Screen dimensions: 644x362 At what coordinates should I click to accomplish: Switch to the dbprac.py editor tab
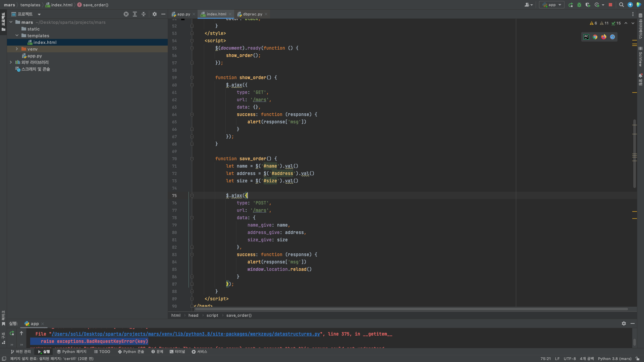click(252, 14)
